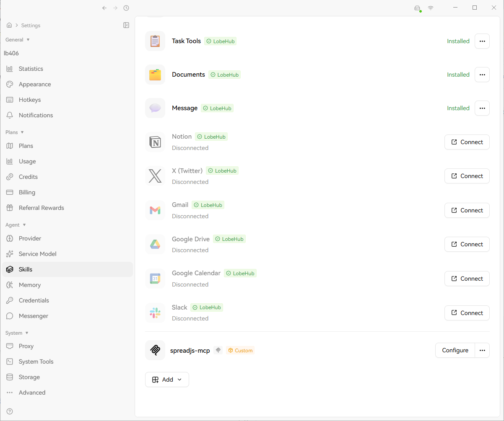Image resolution: width=504 pixels, height=421 pixels.
Task: Click the Gmail logo icon
Action: point(155,210)
